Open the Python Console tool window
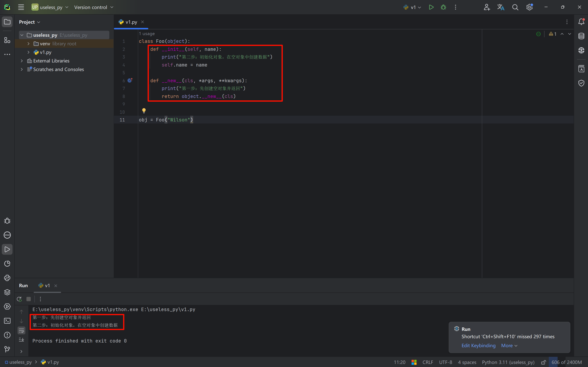The image size is (588, 367). [7, 278]
